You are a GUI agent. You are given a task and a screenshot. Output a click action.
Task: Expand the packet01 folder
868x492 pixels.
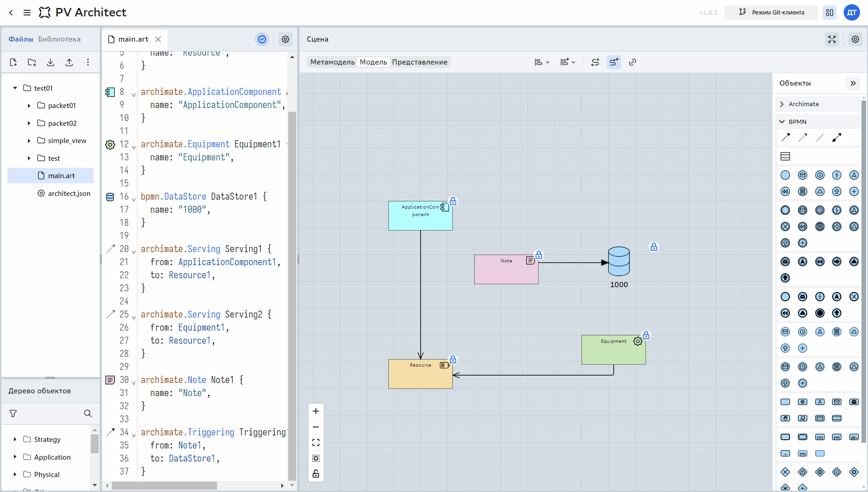(x=29, y=106)
